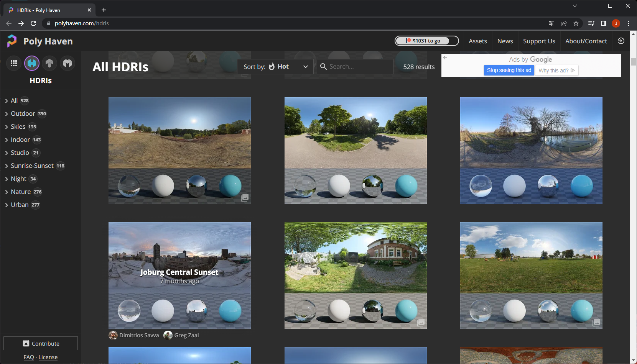Click the 528 results text
Image resolution: width=637 pixels, height=364 pixels.
pyautogui.click(x=419, y=67)
